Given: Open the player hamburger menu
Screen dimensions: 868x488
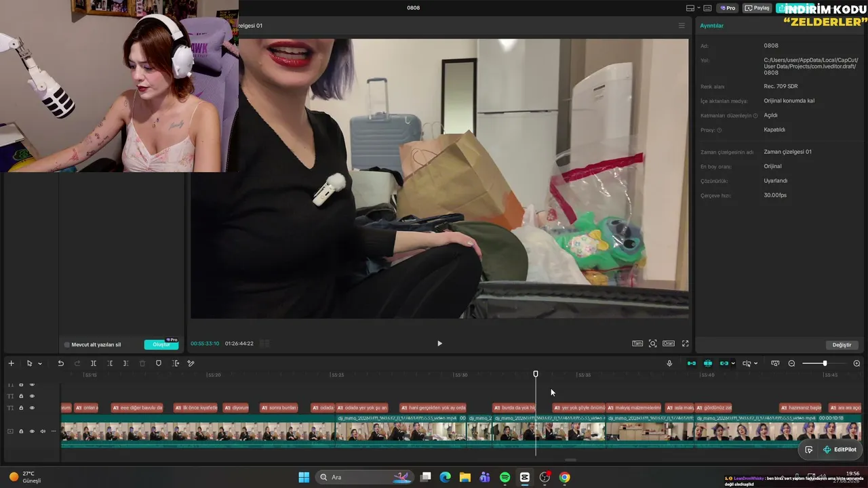Looking at the screenshot, I should (682, 26).
